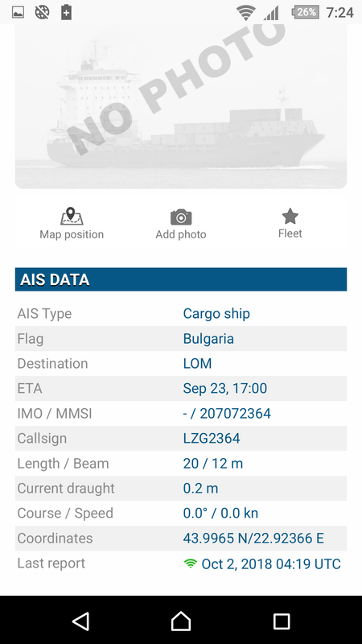Tap the Android back triangle icon

tap(81, 621)
